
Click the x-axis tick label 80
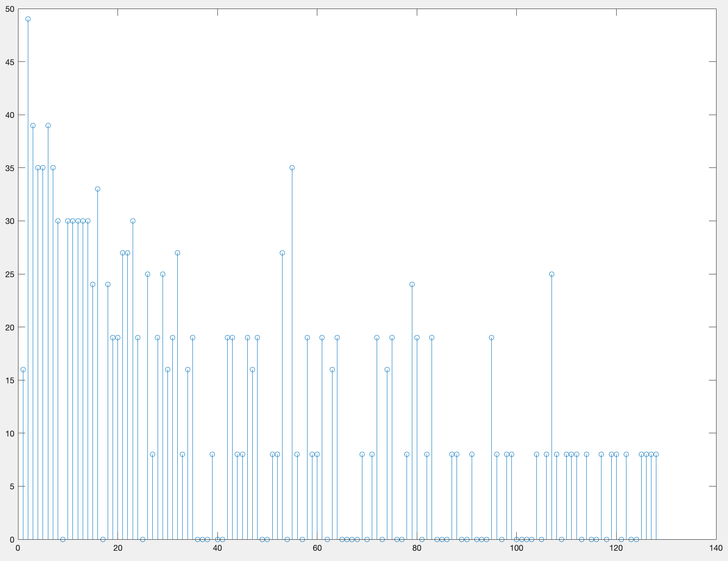point(417,548)
